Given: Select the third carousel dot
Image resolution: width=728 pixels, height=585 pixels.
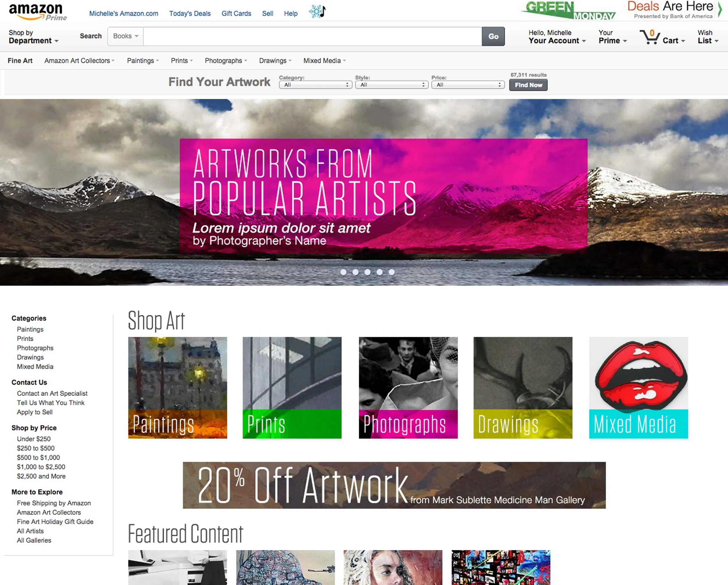Looking at the screenshot, I should (367, 272).
